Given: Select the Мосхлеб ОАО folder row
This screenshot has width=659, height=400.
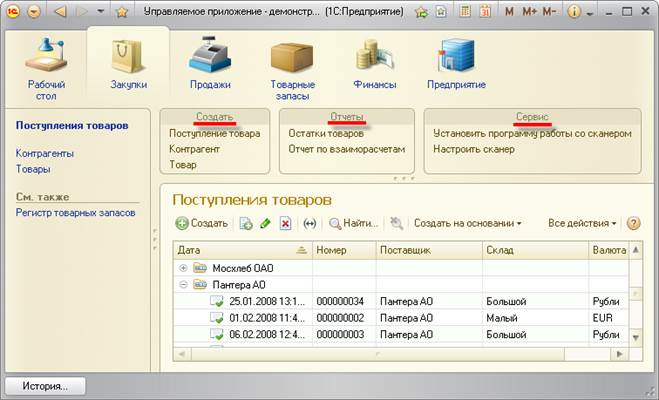Looking at the screenshot, I should [x=401, y=268].
